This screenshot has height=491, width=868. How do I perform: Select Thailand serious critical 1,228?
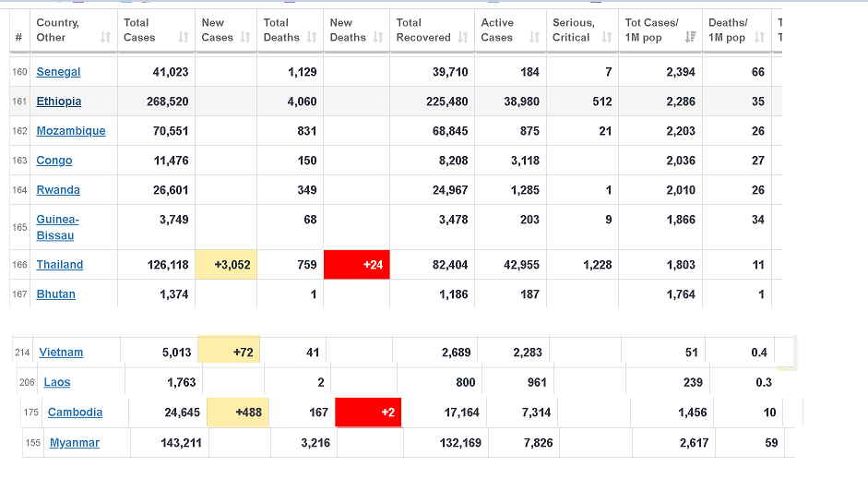point(598,265)
